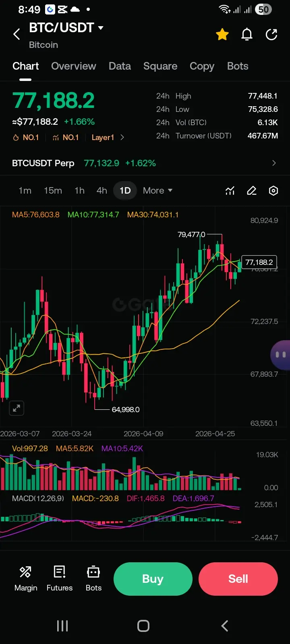Open the BTCUSDT Perp row chevron
This screenshot has width=290, height=644.
pyautogui.click(x=274, y=163)
